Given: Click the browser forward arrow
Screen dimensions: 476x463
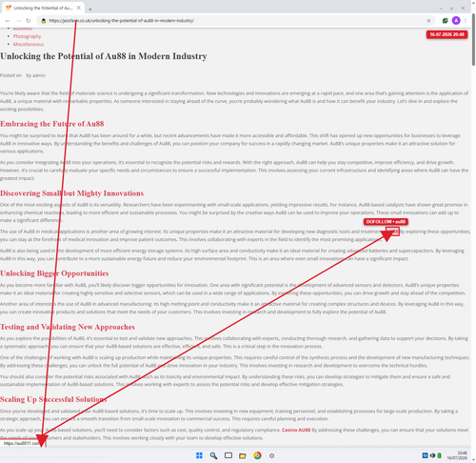Looking at the screenshot, I should (18, 21).
